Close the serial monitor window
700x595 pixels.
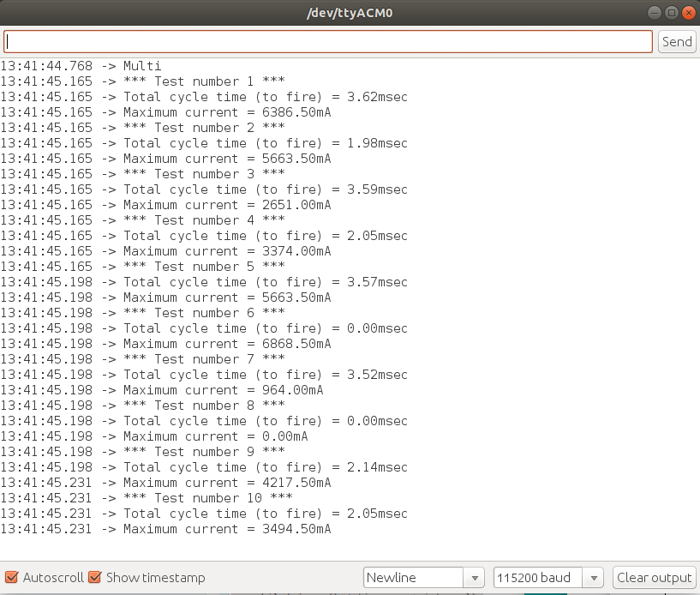(x=687, y=13)
